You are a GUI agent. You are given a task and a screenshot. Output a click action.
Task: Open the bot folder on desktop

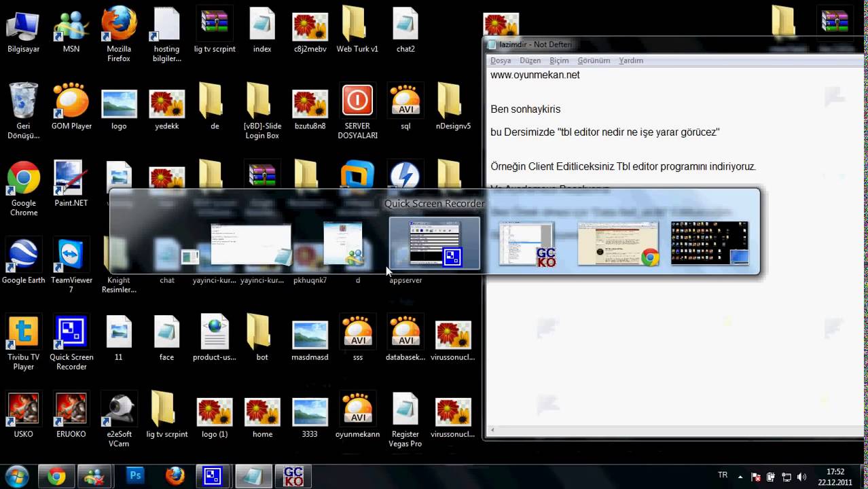click(x=262, y=338)
